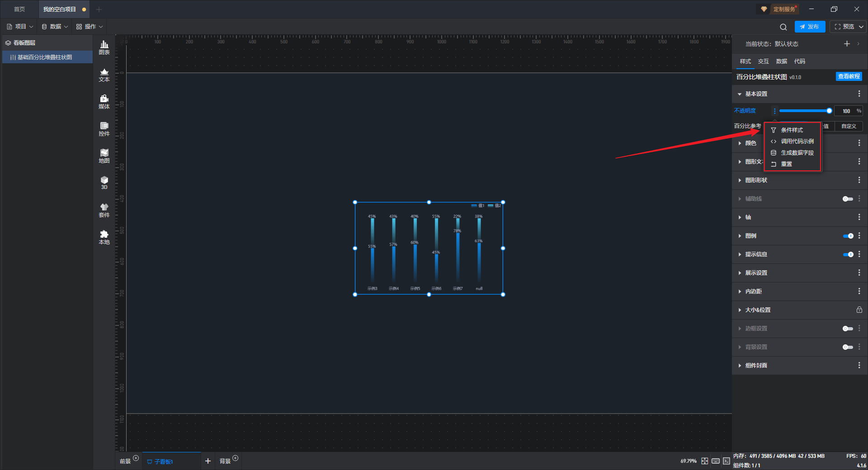The width and height of the screenshot is (868, 470).
Task: Enable the 背景设置 toggle
Action: 848,347
